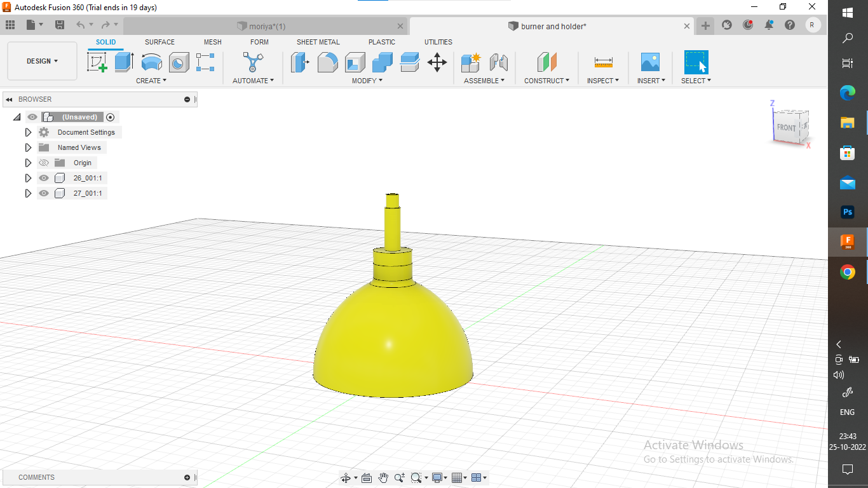The image size is (868, 488).
Task: Open the Help question mark
Action: (790, 25)
